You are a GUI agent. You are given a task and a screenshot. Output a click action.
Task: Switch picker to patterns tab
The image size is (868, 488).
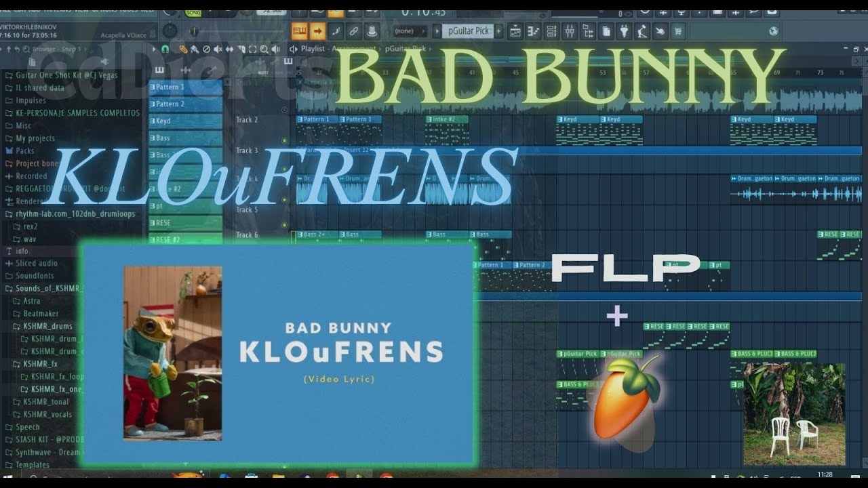(x=159, y=70)
